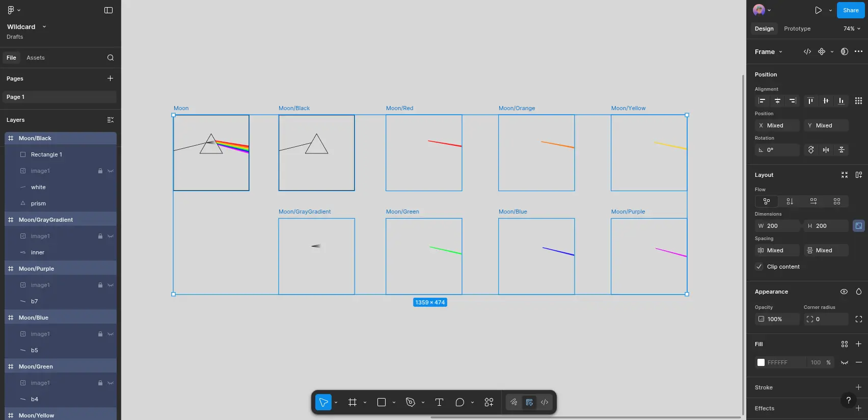Unlock image1 layer under Moon/Blue
868x420 pixels.
[x=100, y=334]
